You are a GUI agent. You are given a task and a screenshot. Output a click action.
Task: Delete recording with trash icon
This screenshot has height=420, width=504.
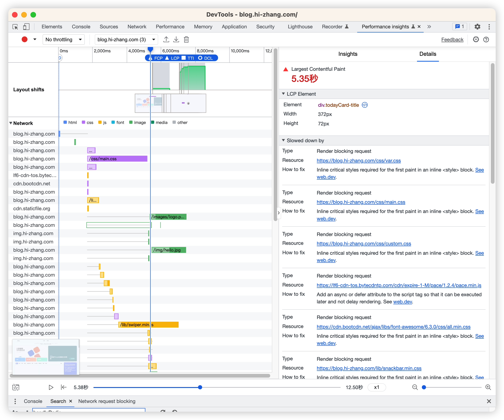pos(186,40)
